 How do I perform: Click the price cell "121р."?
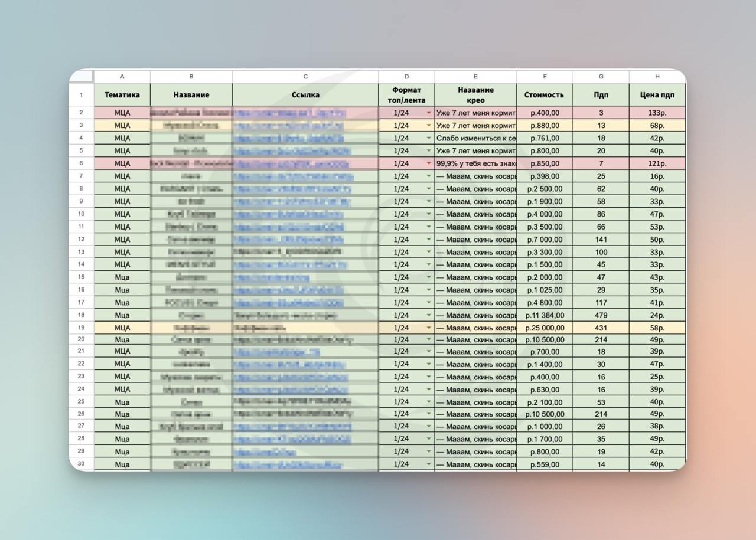[x=657, y=163]
